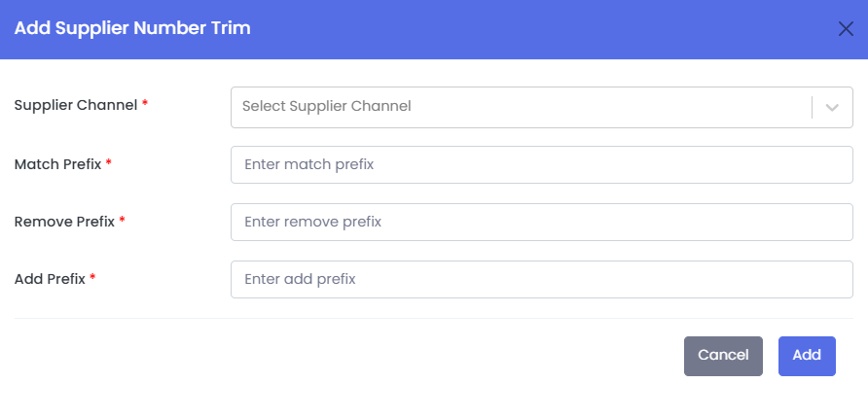The width and height of the screenshot is (868, 418).
Task: Focus the Enter match prefix field
Action: tap(541, 165)
